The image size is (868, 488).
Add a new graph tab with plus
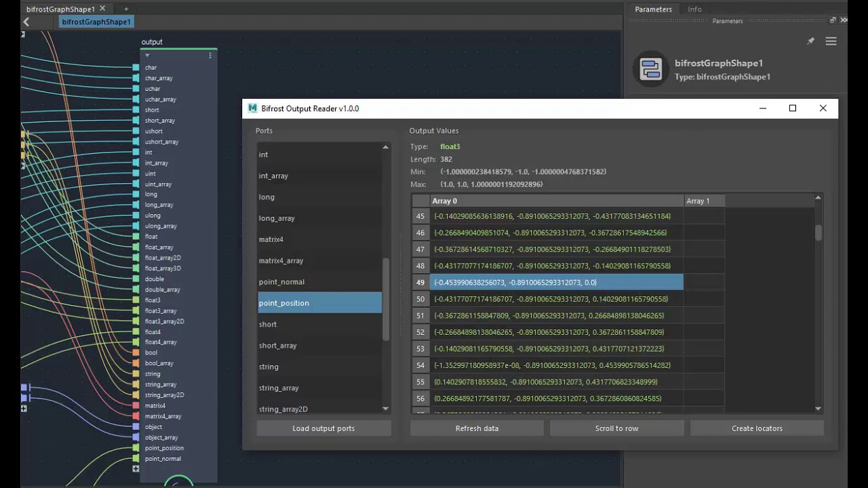click(125, 9)
